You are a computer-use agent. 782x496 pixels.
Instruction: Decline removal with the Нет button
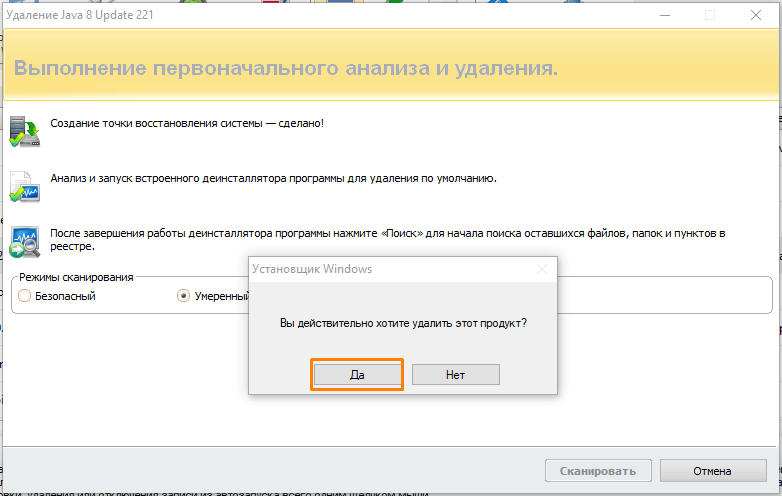click(x=455, y=374)
